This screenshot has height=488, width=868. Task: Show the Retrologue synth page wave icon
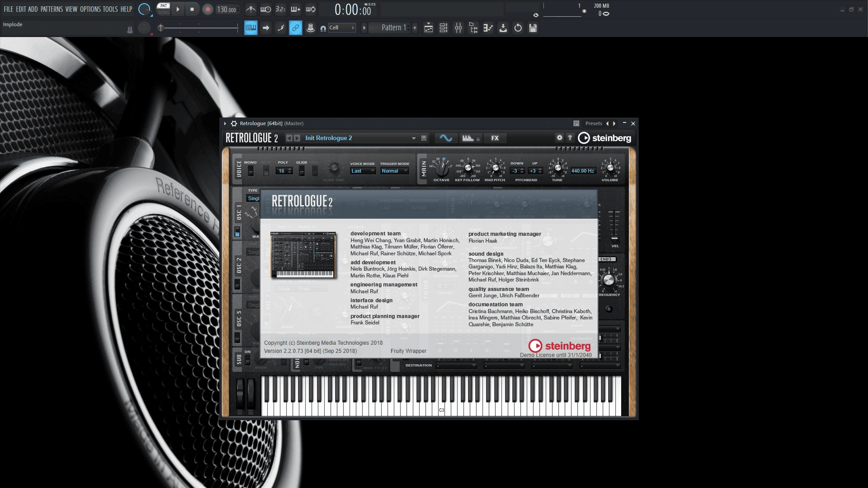(x=446, y=138)
